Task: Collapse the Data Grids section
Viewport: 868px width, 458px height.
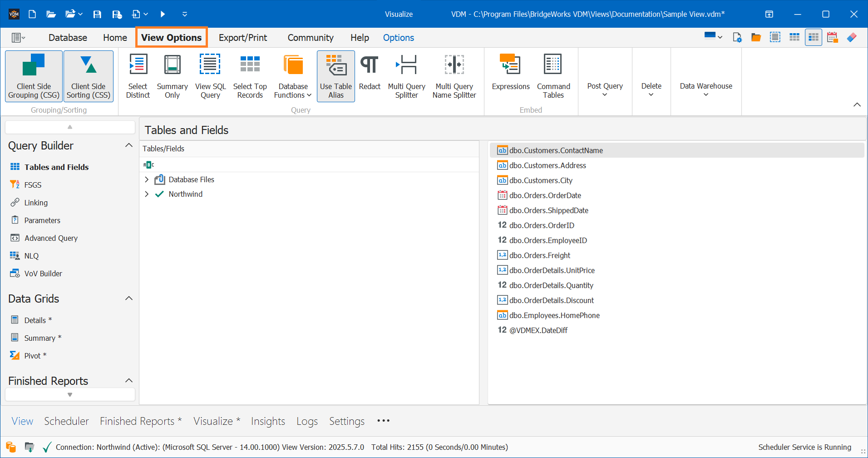Action: [x=129, y=299]
